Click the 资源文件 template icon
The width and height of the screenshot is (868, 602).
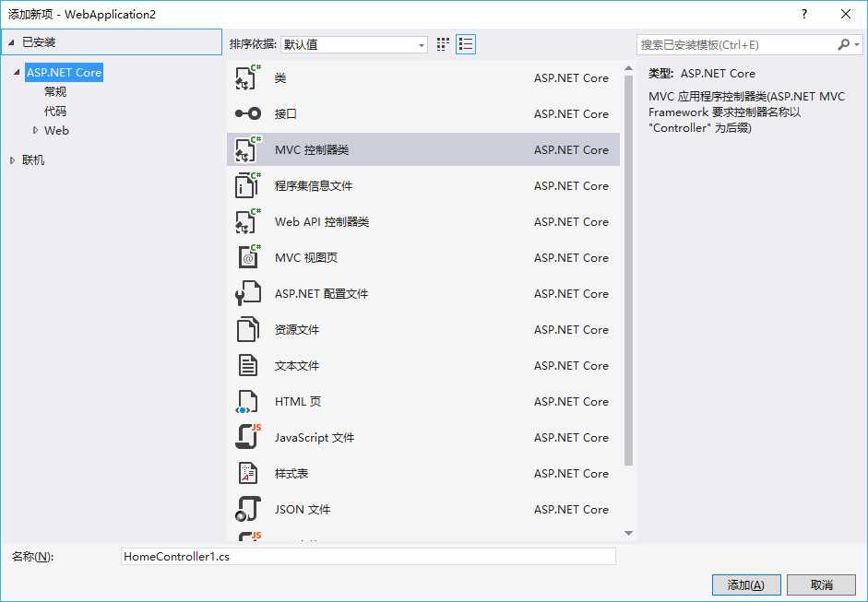247,329
